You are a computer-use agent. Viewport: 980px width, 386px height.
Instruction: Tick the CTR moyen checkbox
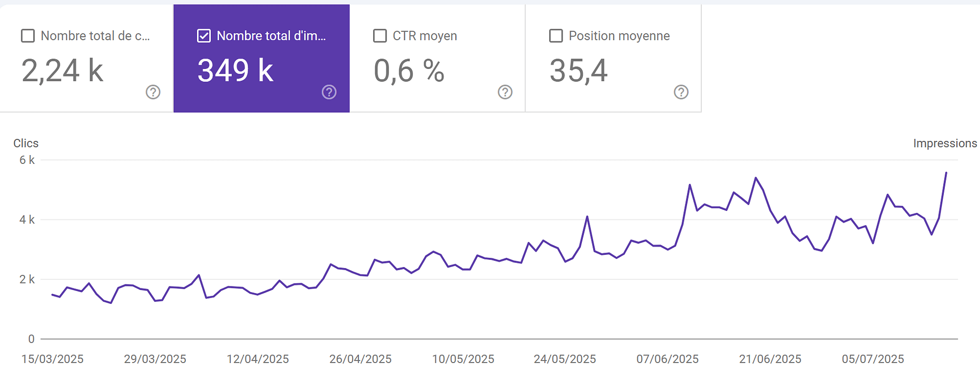tap(380, 36)
